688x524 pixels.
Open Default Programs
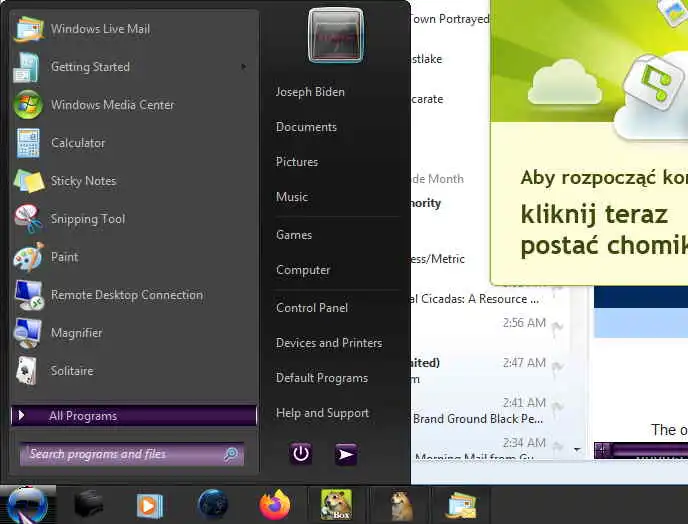(x=322, y=378)
